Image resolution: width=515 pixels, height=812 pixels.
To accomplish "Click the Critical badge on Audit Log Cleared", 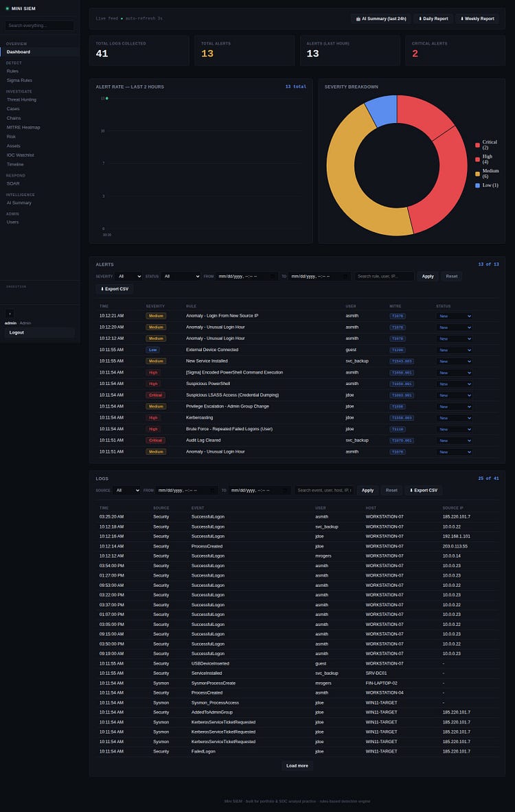I will click(x=155, y=440).
